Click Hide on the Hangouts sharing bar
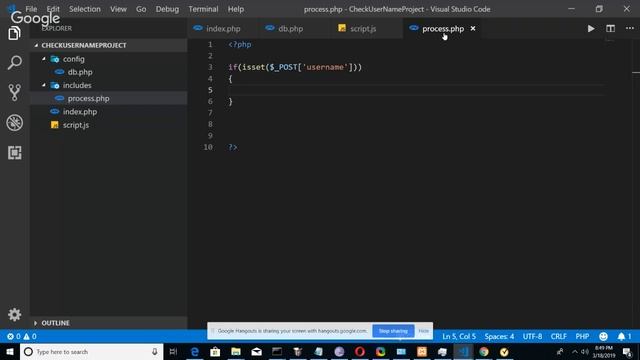640x360 pixels. [x=424, y=331]
